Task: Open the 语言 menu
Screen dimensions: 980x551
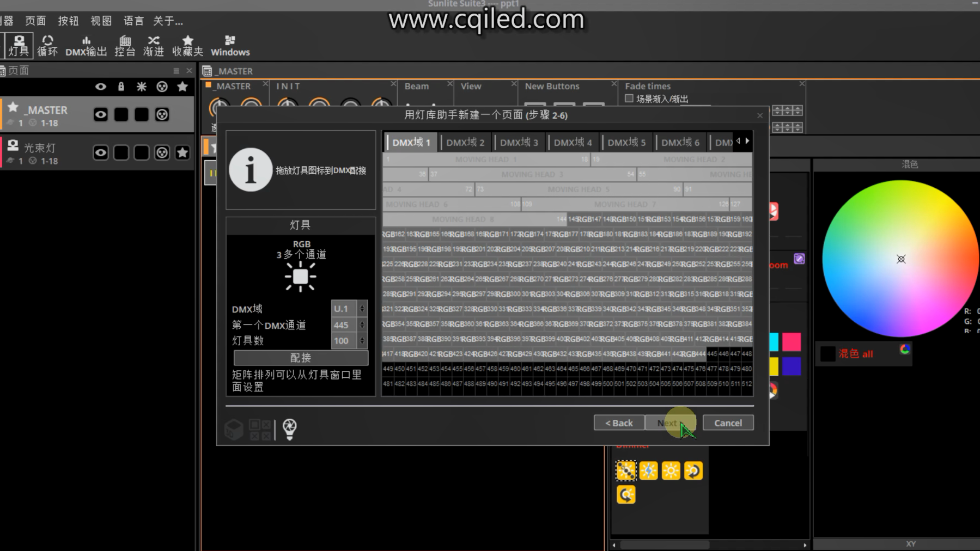Action: 133,21
